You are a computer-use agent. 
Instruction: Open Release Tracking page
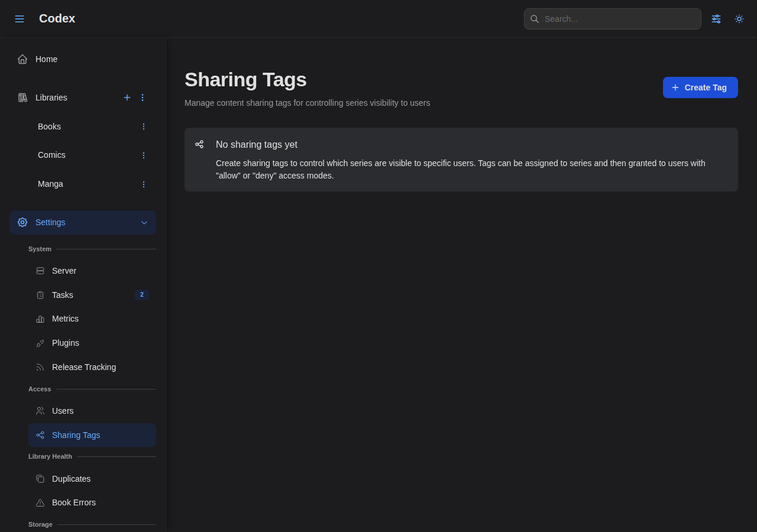(92, 367)
